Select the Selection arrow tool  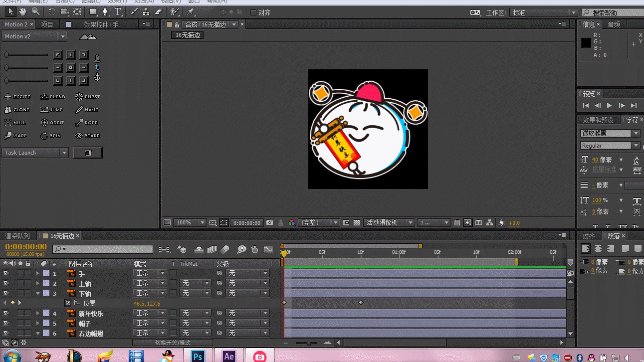coord(11,11)
